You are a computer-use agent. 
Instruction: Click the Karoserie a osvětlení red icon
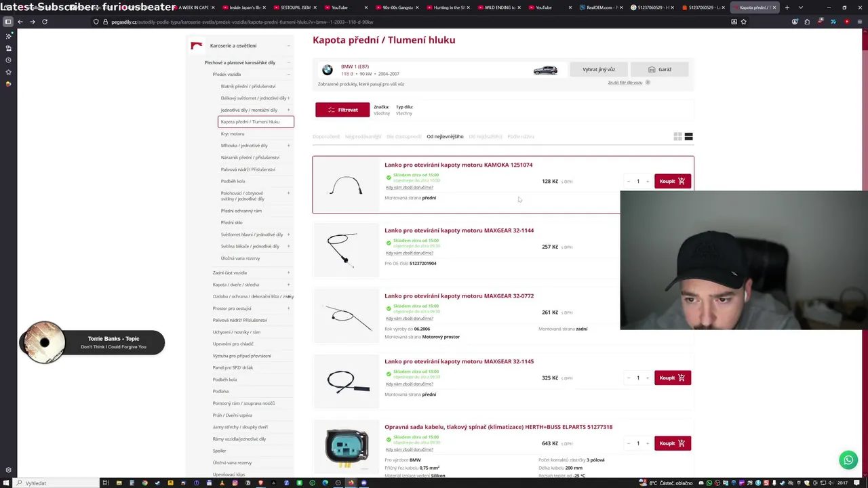[197, 45]
